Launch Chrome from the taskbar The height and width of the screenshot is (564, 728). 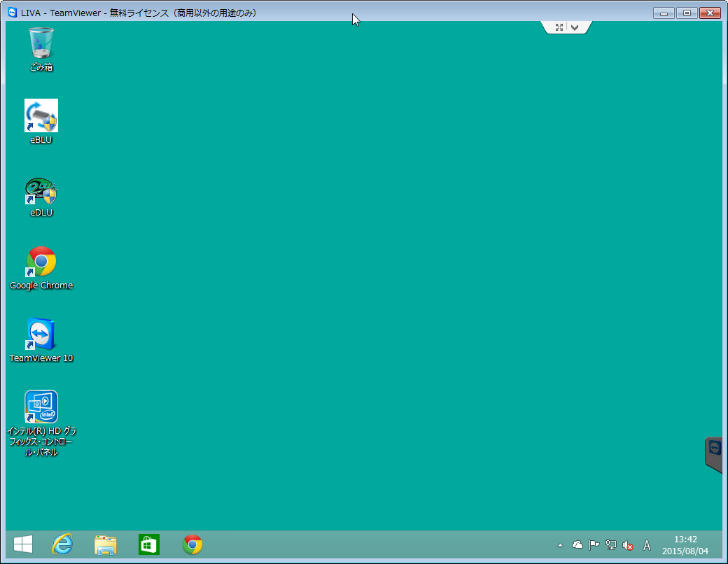192,544
